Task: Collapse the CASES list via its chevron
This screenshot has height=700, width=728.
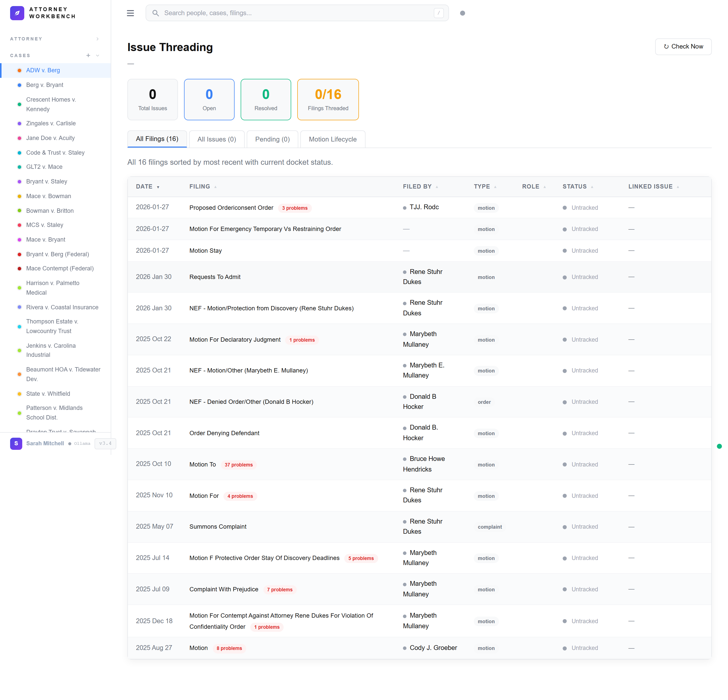Action: click(97, 55)
